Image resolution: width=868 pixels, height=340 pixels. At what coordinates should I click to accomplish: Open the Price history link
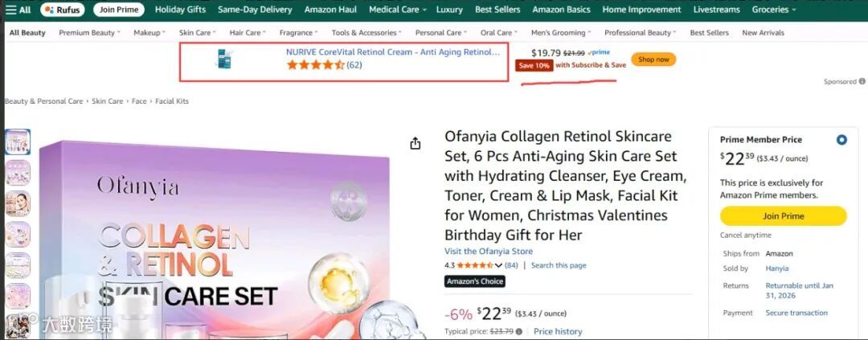pos(558,332)
